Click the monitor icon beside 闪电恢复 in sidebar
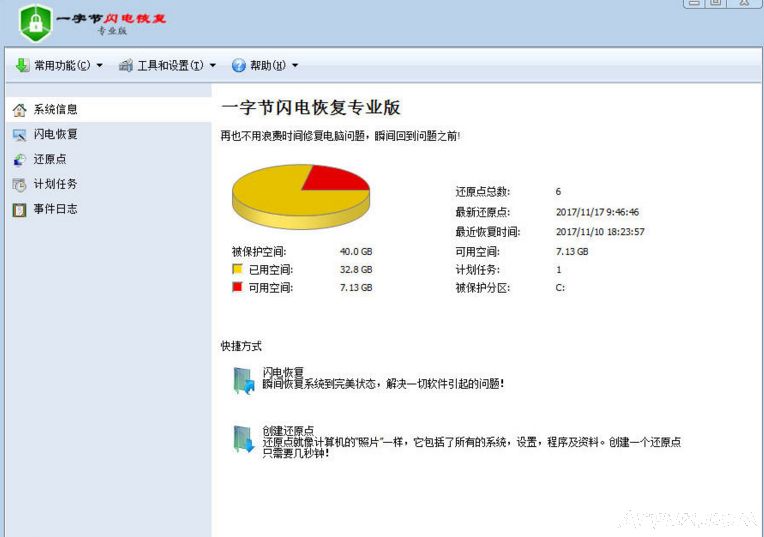The width and height of the screenshot is (764, 537). point(19,135)
